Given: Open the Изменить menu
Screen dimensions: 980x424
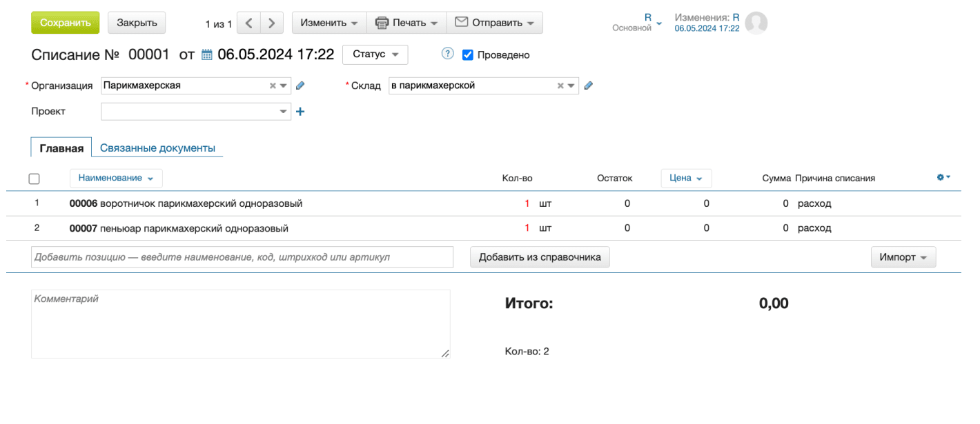Looking at the screenshot, I should [329, 22].
